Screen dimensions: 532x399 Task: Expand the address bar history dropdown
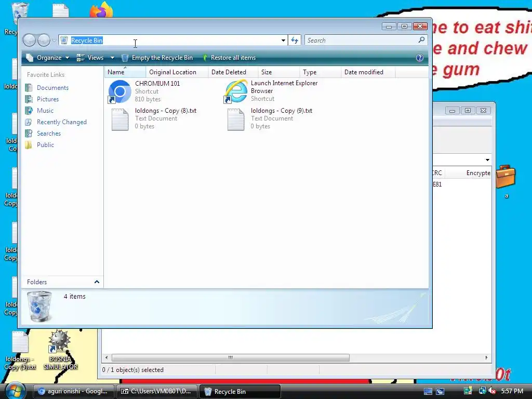click(x=283, y=41)
